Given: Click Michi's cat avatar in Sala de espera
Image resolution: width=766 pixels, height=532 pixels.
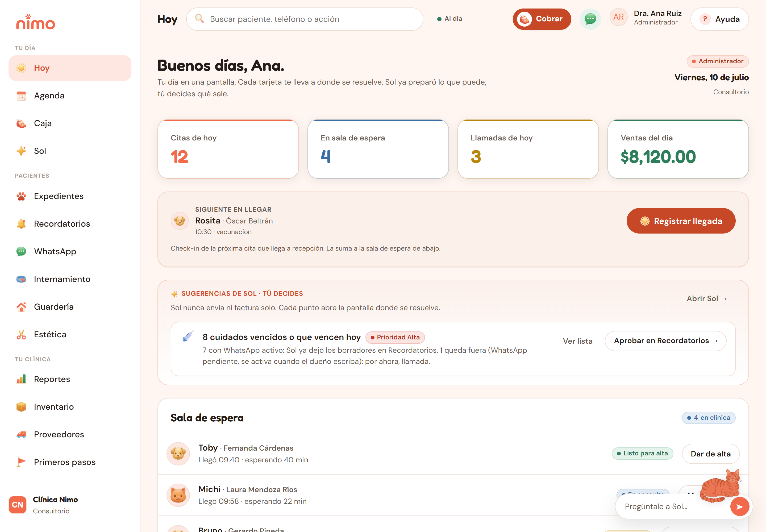Looking at the screenshot, I should (x=178, y=495).
